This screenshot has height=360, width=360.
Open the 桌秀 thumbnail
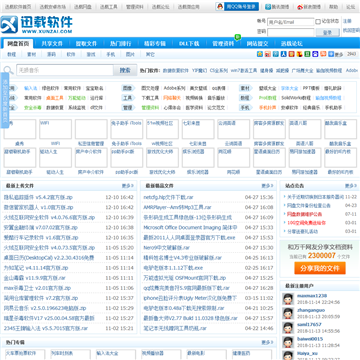[x=20, y=129]
